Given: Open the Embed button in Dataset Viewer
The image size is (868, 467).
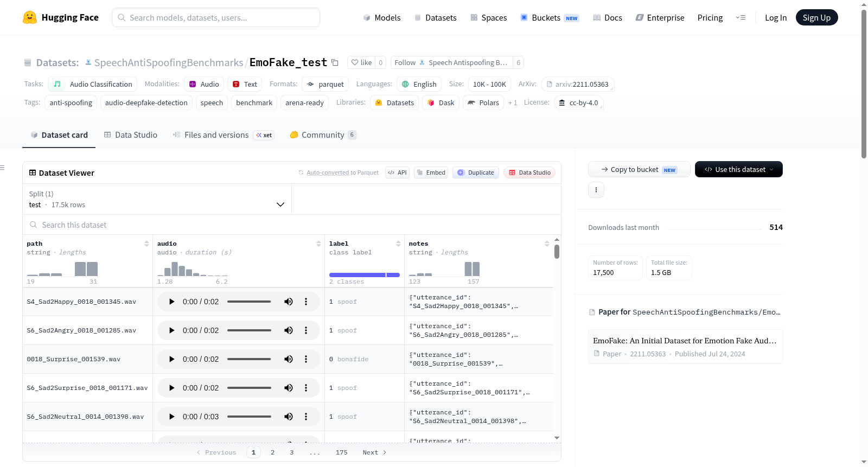Looking at the screenshot, I should click(431, 172).
